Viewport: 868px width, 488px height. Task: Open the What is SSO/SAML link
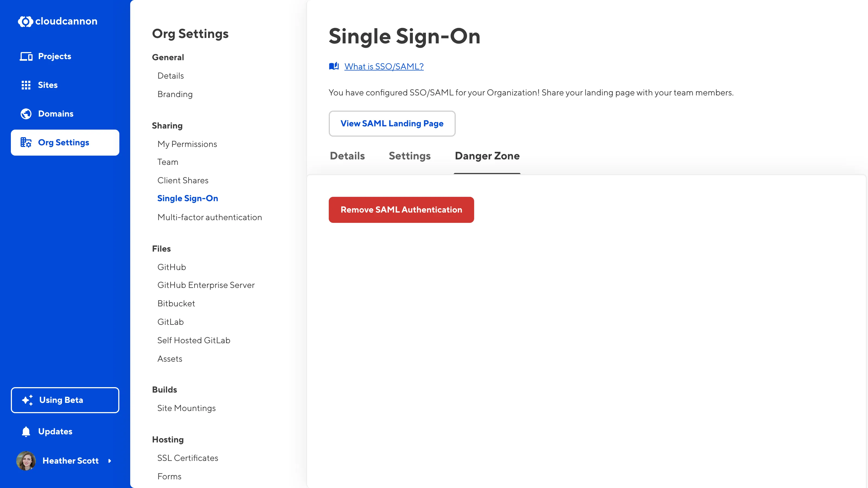[x=384, y=66]
